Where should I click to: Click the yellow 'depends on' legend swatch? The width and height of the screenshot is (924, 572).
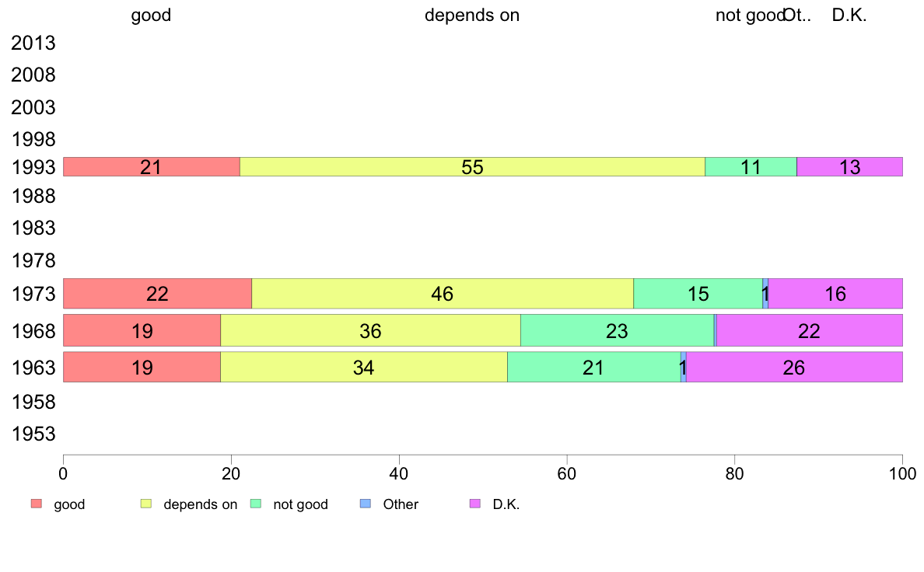tap(145, 504)
